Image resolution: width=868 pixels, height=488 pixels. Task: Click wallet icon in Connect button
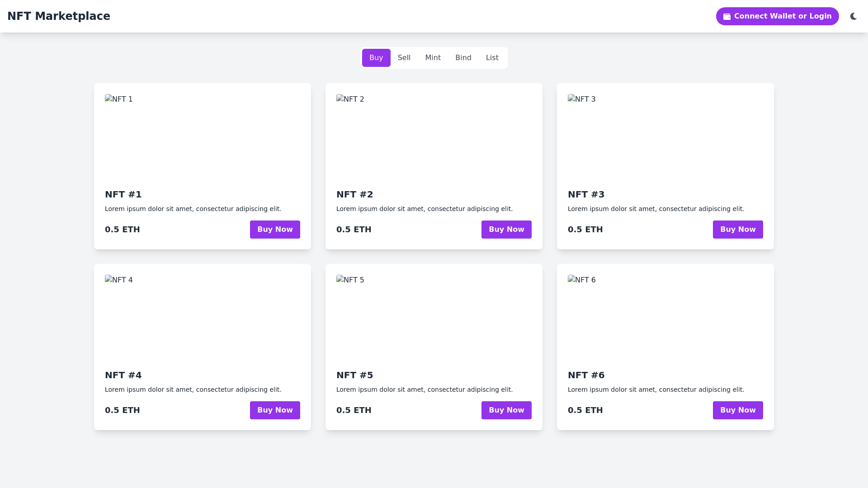pyautogui.click(x=727, y=17)
